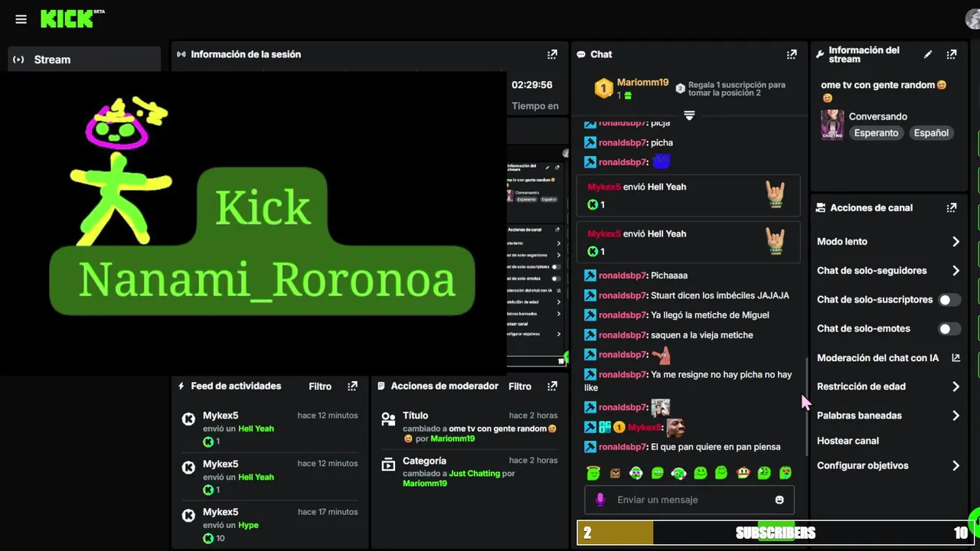Screen dimensions: 980x551
Task: Click 'Regala 1 suscripción para tomar la posición 2'
Action: tap(737, 89)
